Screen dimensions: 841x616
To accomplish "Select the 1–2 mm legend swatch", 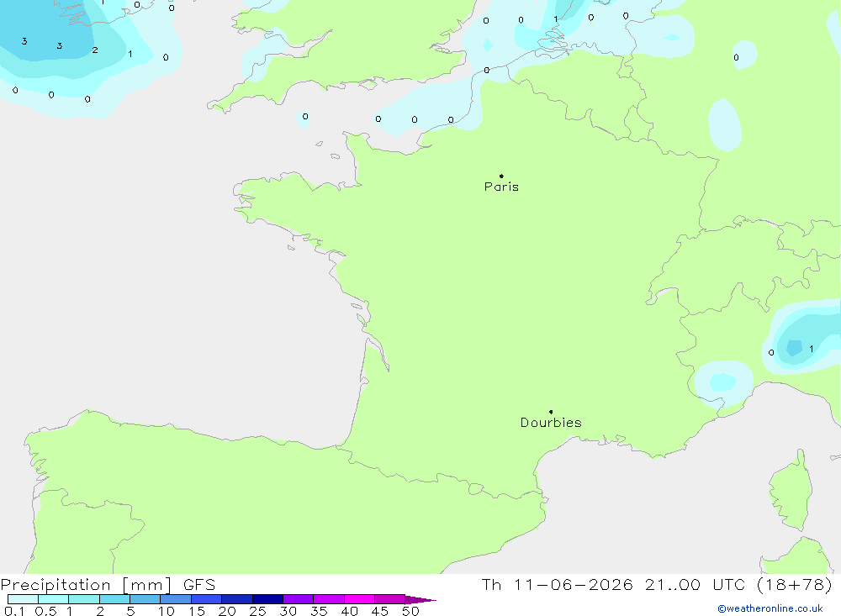I will pyautogui.click(x=83, y=599).
